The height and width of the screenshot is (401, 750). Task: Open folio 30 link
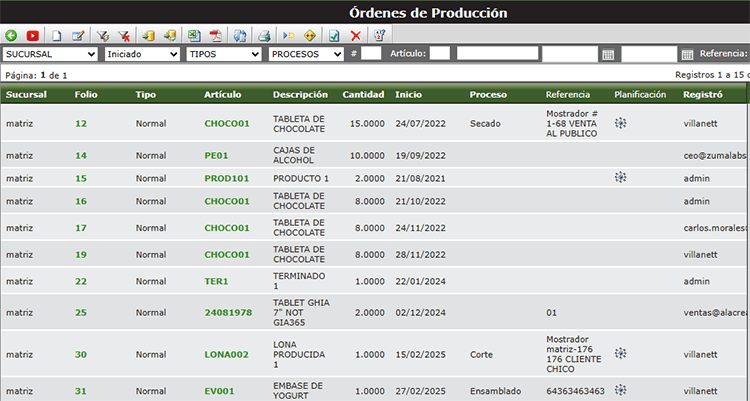pyautogui.click(x=81, y=355)
